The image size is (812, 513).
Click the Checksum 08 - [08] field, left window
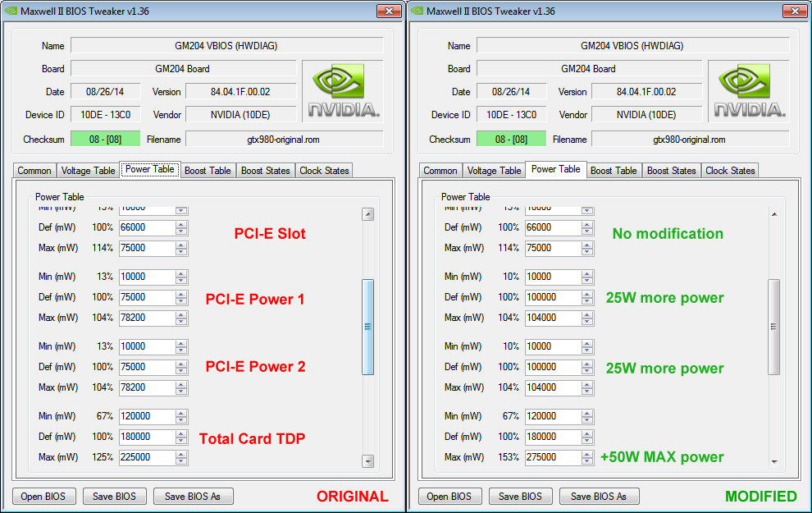point(105,139)
